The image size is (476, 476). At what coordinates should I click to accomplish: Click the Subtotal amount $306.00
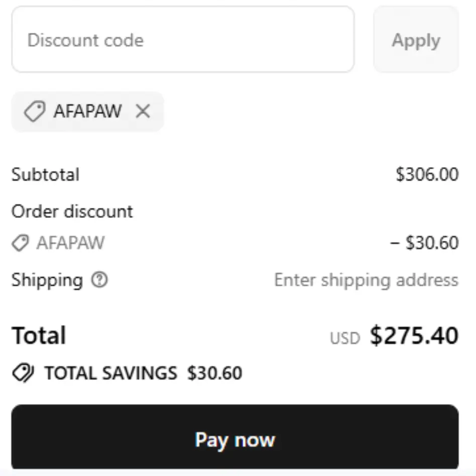point(427,174)
